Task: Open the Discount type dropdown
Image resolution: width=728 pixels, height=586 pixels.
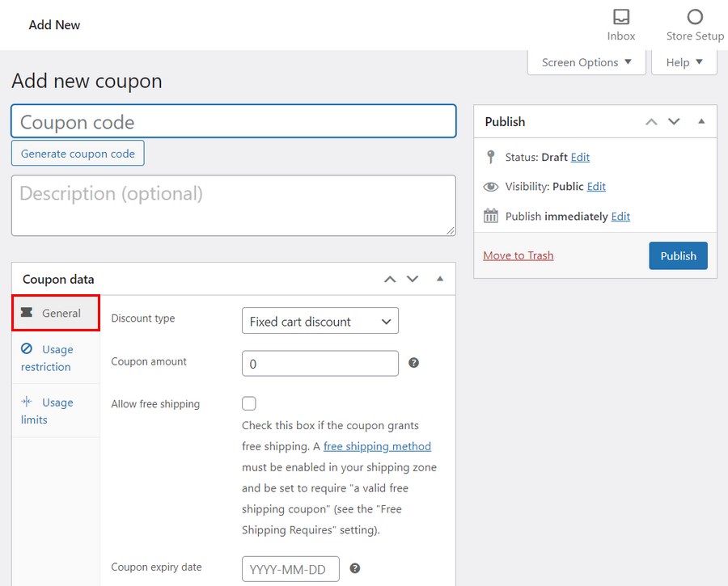Action: click(320, 321)
